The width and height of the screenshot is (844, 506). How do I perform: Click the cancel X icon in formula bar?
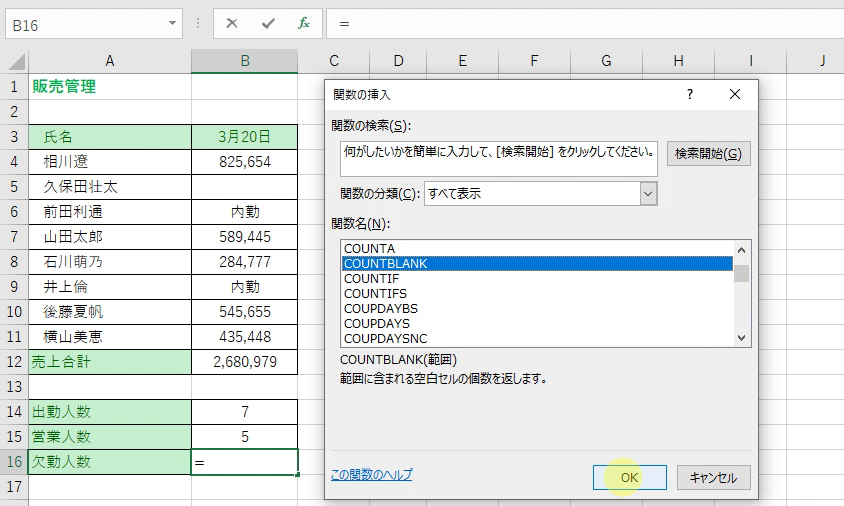pos(232,22)
